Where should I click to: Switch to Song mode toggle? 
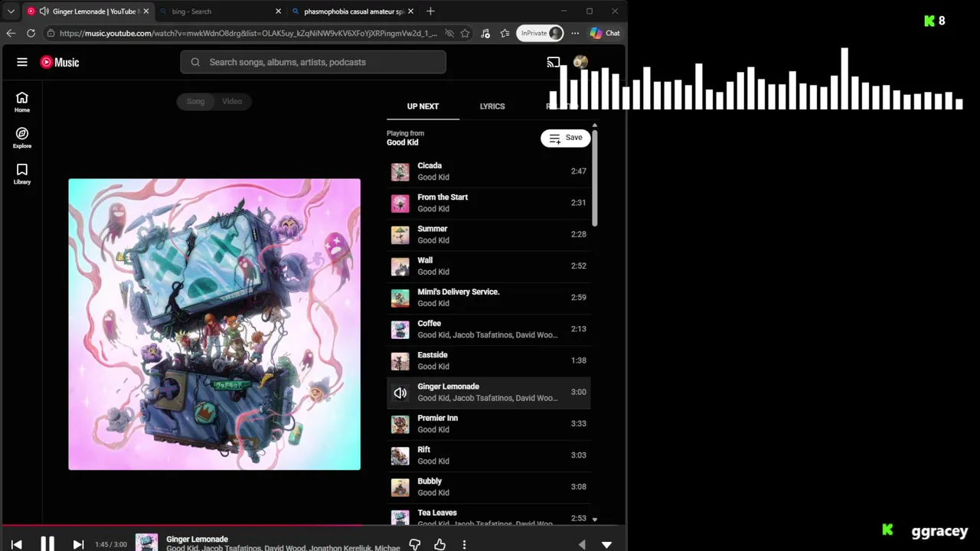195,101
